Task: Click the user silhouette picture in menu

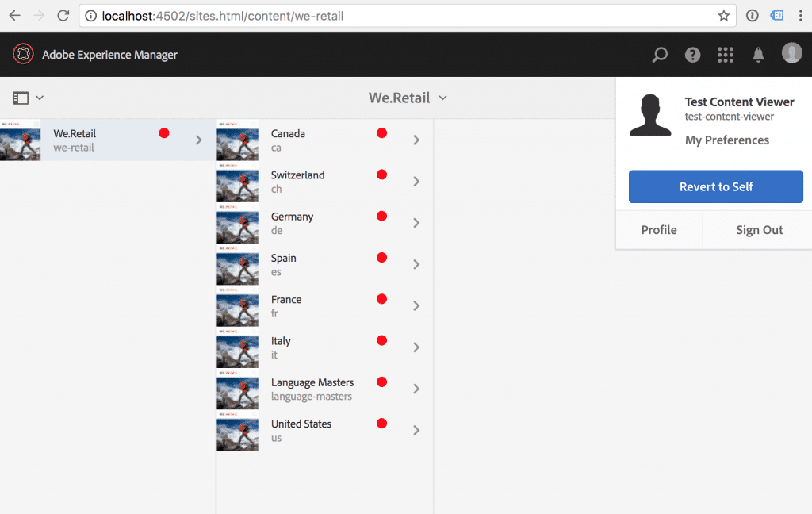Action: pos(650,114)
